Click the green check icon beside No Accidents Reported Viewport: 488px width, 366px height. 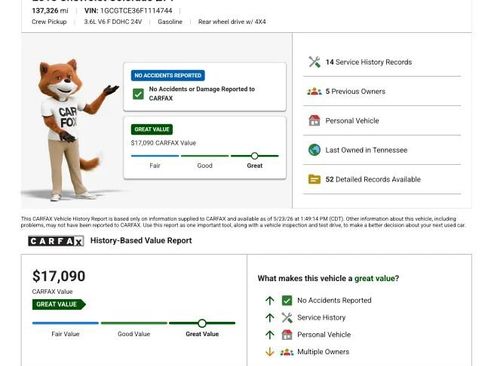tap(287, 301)
